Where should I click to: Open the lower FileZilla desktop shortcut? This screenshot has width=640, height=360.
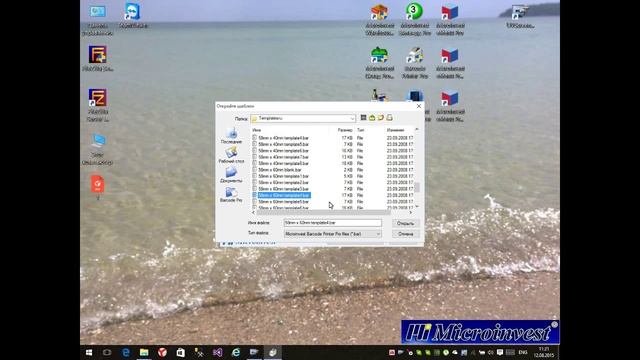pos(98,104)
